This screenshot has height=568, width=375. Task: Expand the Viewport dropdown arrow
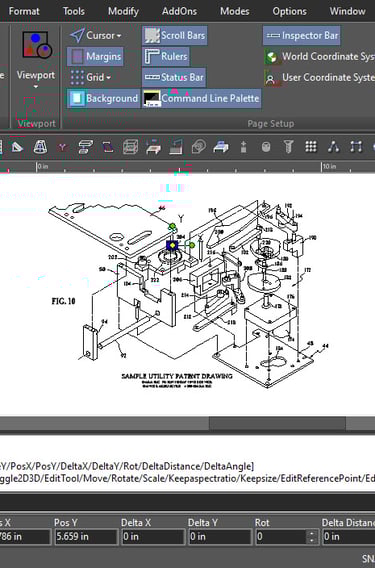pos(36,87)
